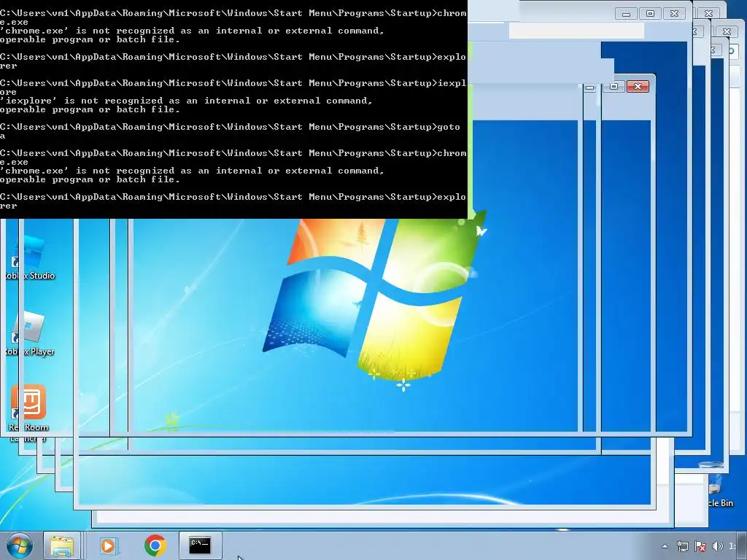Select the Command Prompt taskbar button
This screenshot has width=747, height=560.
click(200, 545)
